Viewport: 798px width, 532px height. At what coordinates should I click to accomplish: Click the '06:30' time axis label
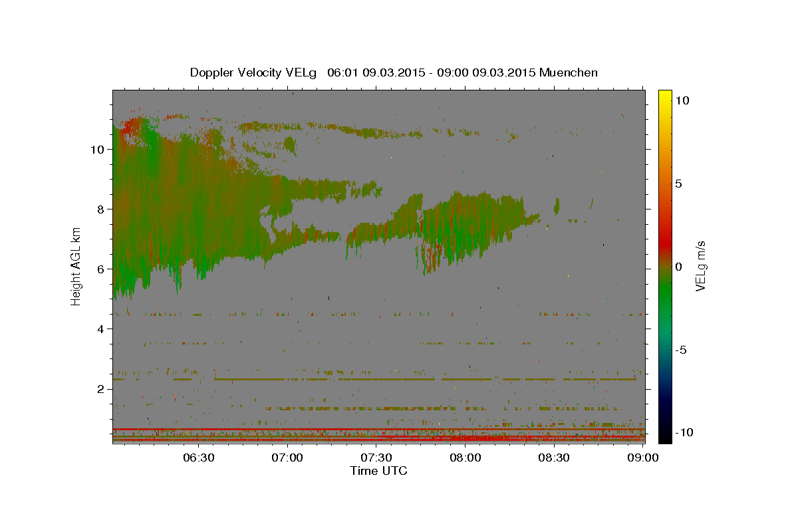coord(199,458)
